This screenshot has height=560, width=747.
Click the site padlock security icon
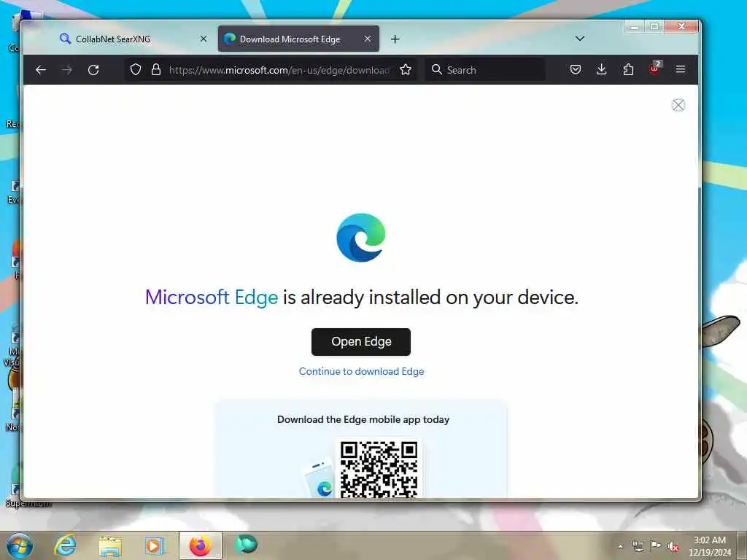pos(156,70)
